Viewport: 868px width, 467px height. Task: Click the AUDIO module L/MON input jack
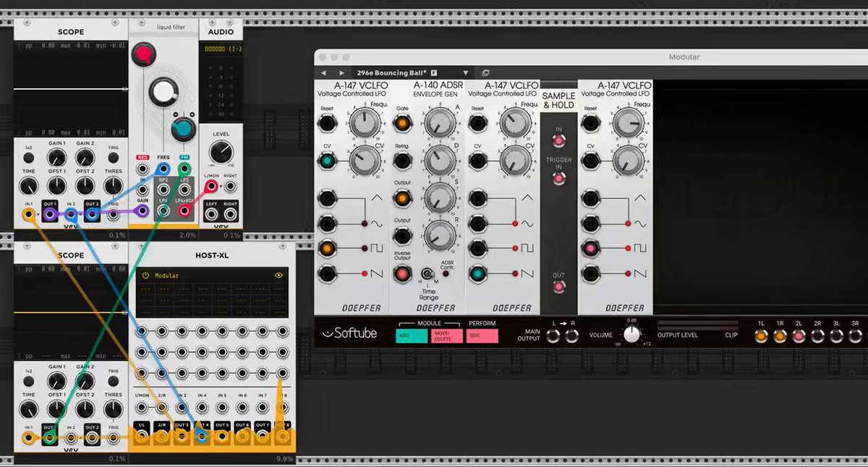pos(212,186)
